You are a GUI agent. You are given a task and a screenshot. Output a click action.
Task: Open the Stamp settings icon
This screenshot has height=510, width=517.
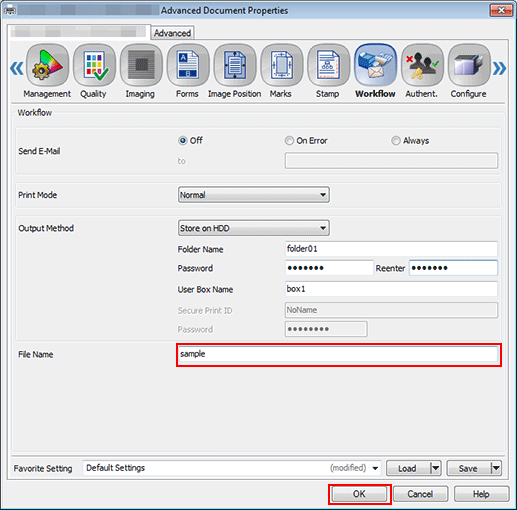click(x=328, y=65)
